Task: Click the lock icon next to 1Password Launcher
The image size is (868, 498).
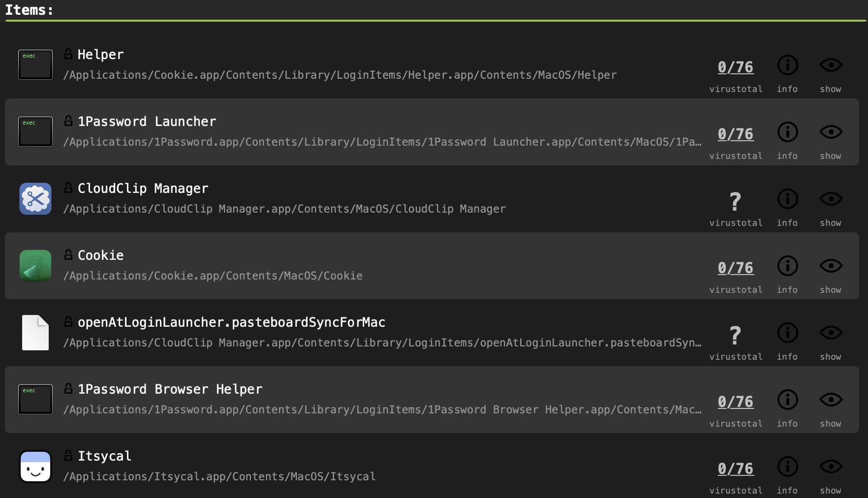Action: coord(68,121)
